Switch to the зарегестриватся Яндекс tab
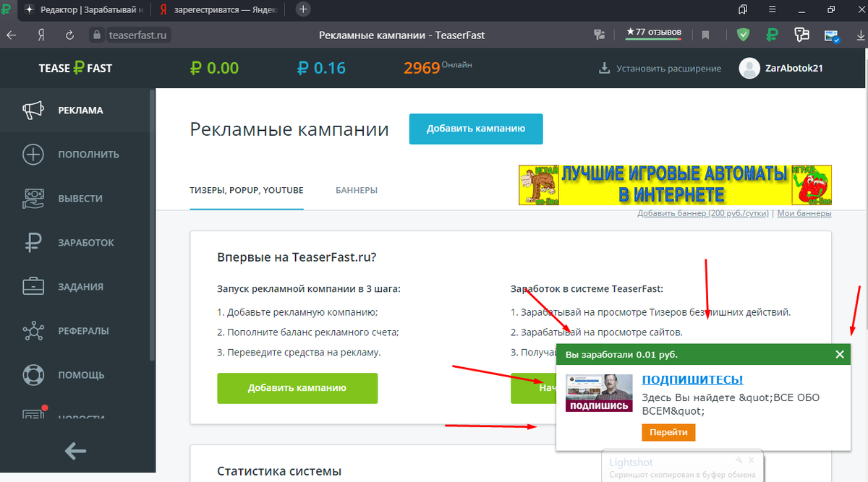Viewport: 868px width, 482px height. (221, 9)
